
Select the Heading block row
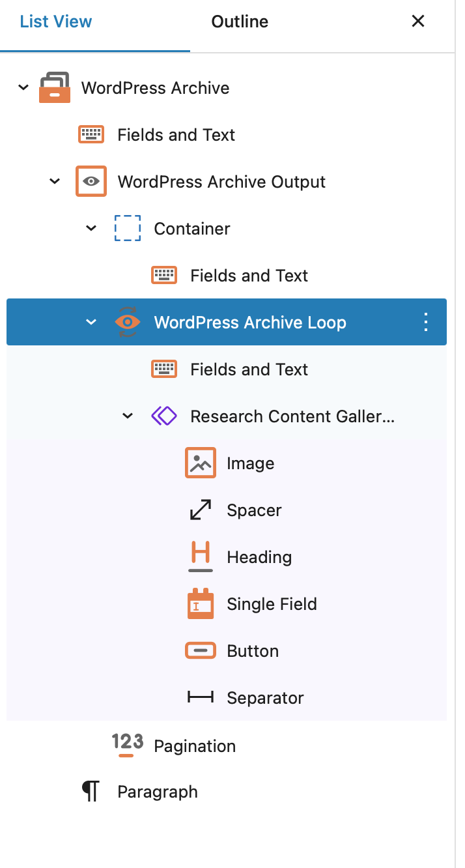pos(227,557)
